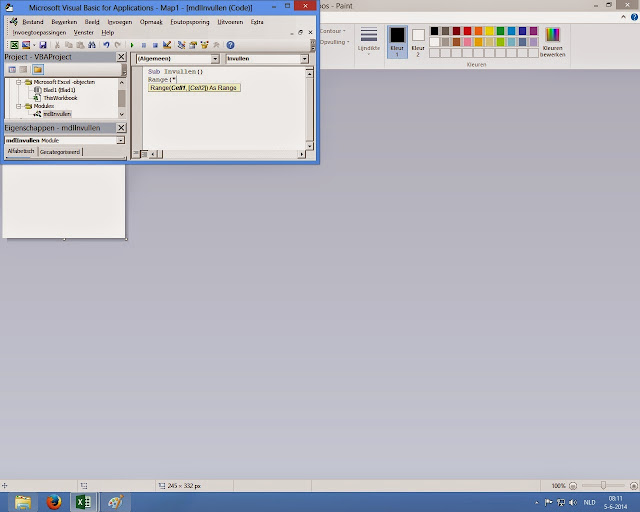640x512 pixels.
Task: Switch to the Alfabetisch properties tab
Action: [x=21, y=151]
